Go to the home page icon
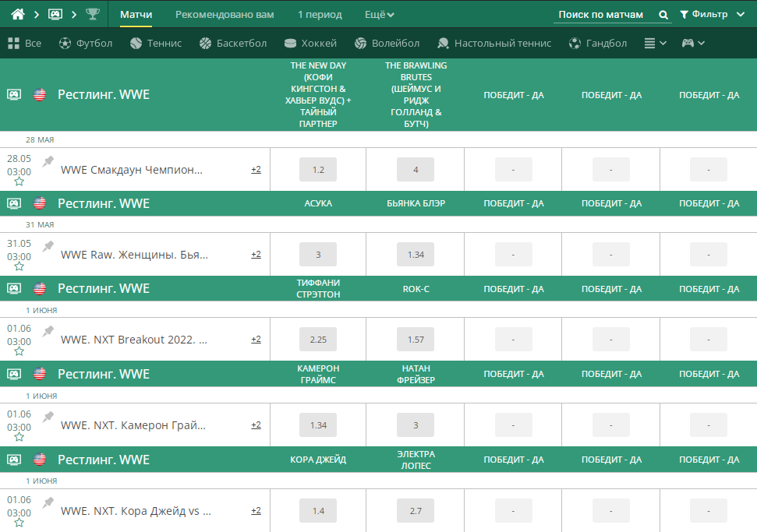 (18, 15)
